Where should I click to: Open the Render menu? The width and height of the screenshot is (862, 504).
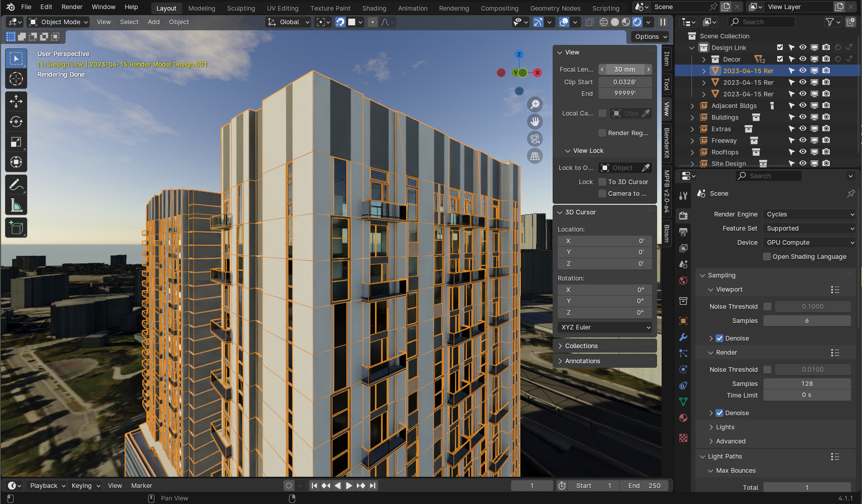tap(72, 7)
